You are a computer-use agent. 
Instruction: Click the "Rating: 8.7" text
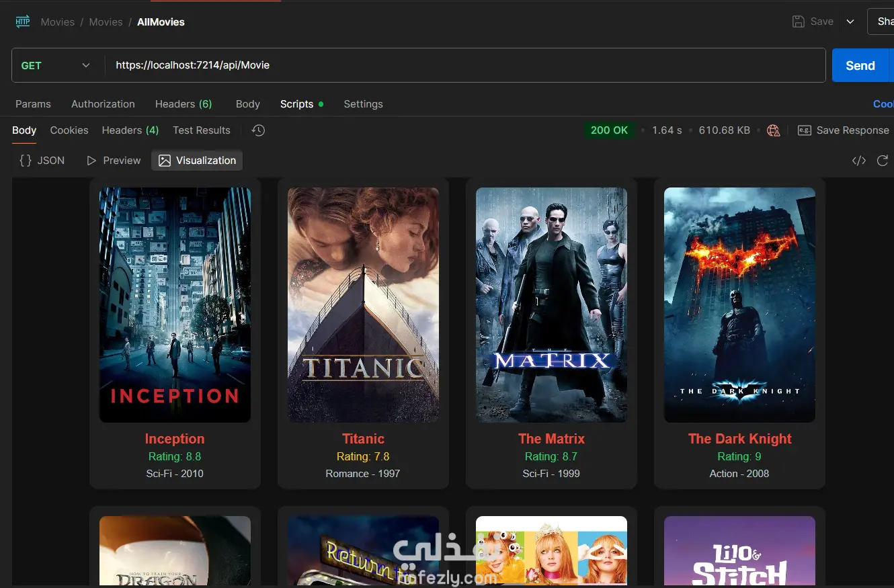551,456
